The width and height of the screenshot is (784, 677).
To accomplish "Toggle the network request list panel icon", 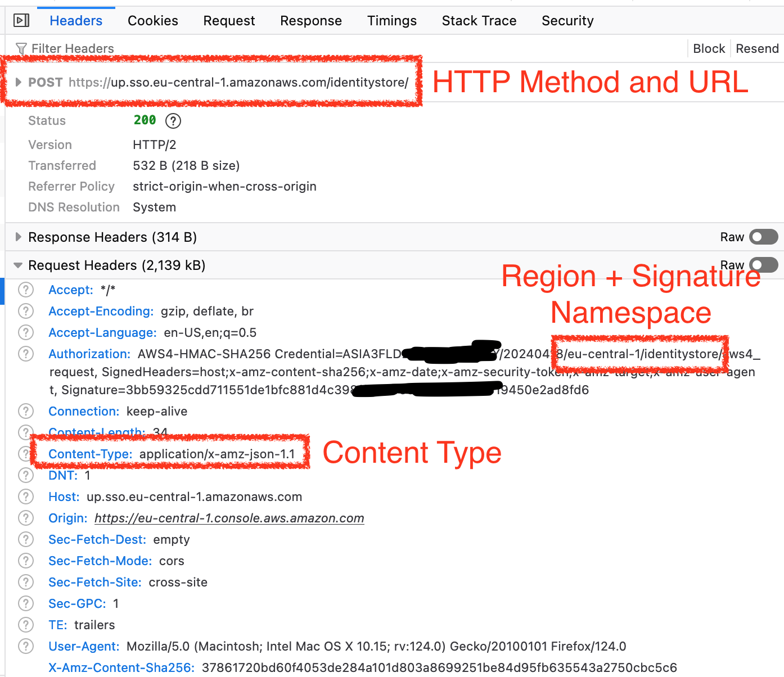I will pyautogui.click(x=21, y=21).
